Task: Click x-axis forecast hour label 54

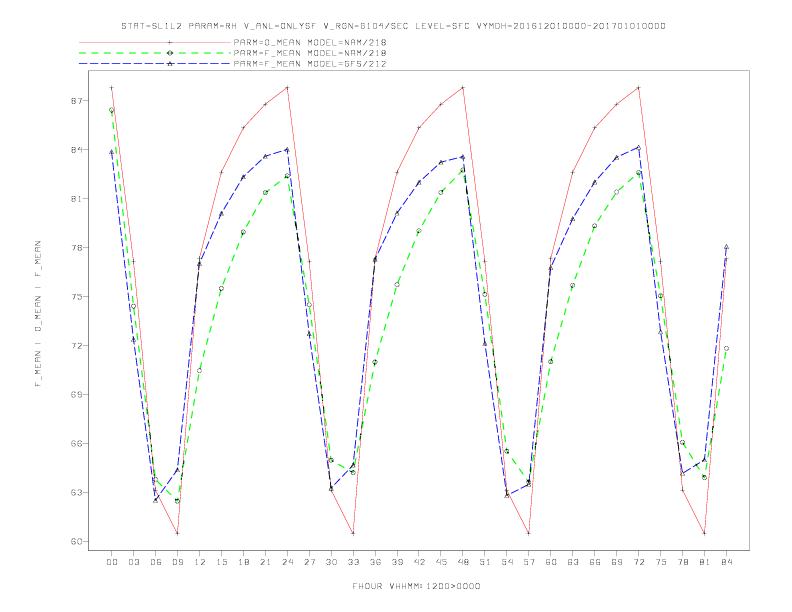Action: [x=507, y=562]
